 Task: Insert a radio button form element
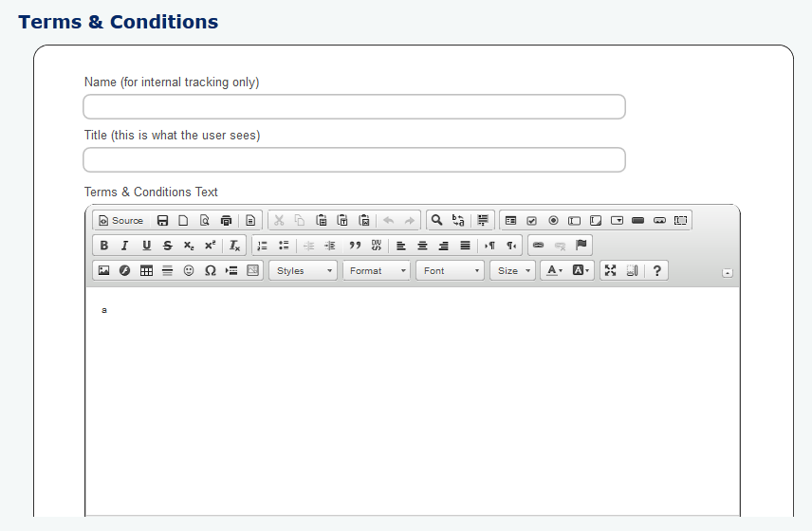pos(553,220)
